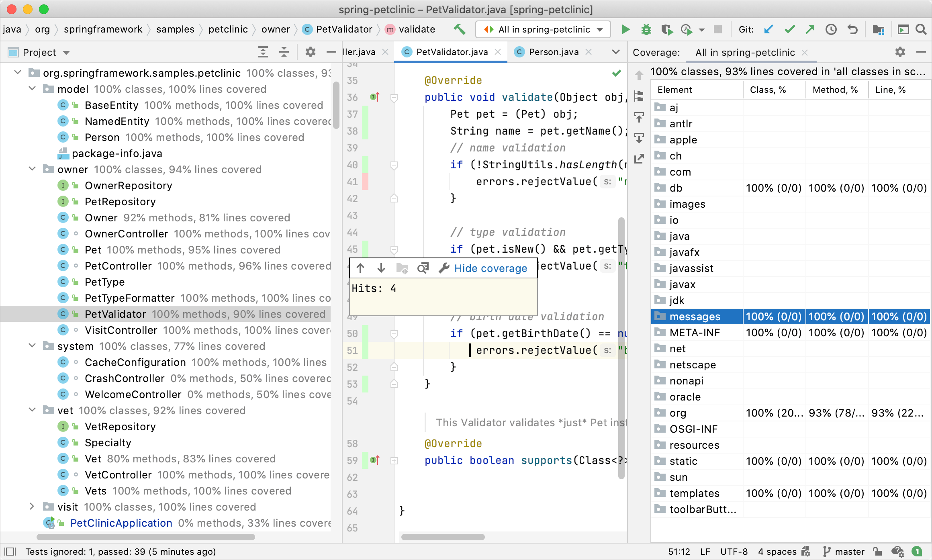The image size is (932, 560).
Task: Open Coverage panel settings with the gear button
Action: pyautogui.click(x=900, y=52)
